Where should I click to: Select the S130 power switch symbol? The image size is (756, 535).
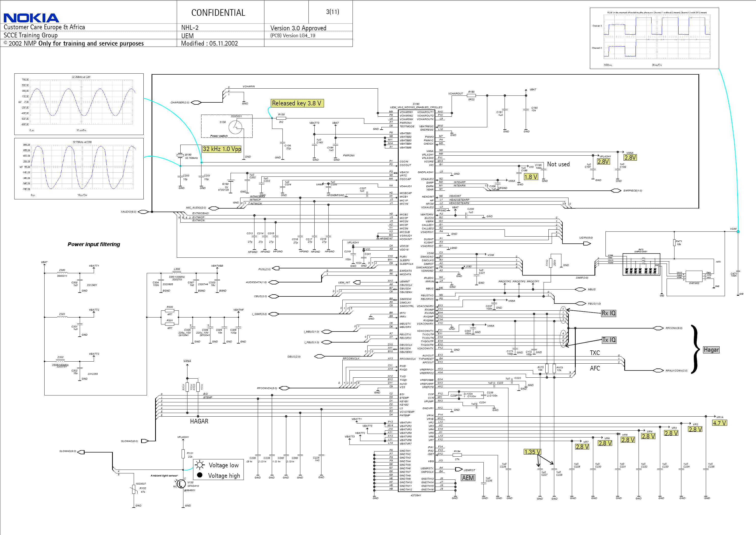[235, 127]
